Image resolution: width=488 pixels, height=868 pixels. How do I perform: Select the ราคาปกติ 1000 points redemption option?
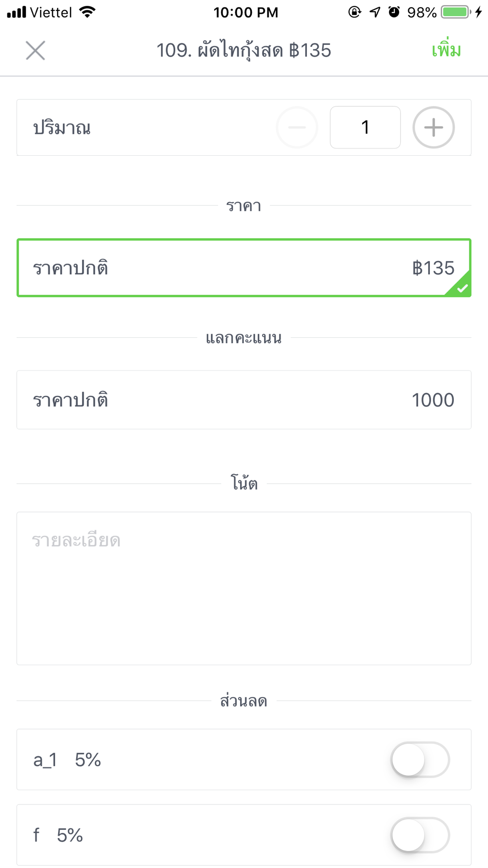click(244, 400)
